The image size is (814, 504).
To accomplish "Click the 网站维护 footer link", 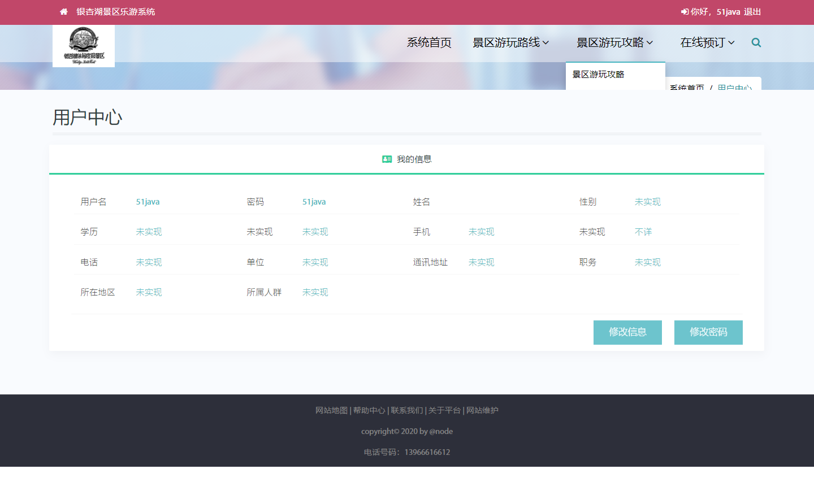I will [482, 410].
